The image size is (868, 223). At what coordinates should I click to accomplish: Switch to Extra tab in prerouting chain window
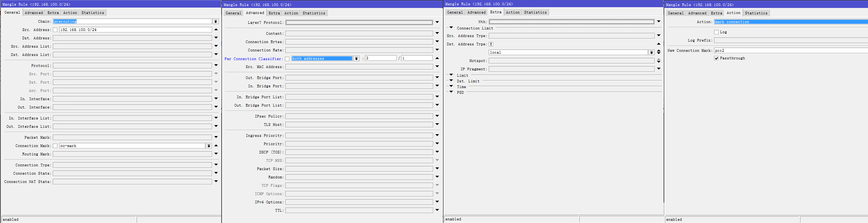point(53,13)
